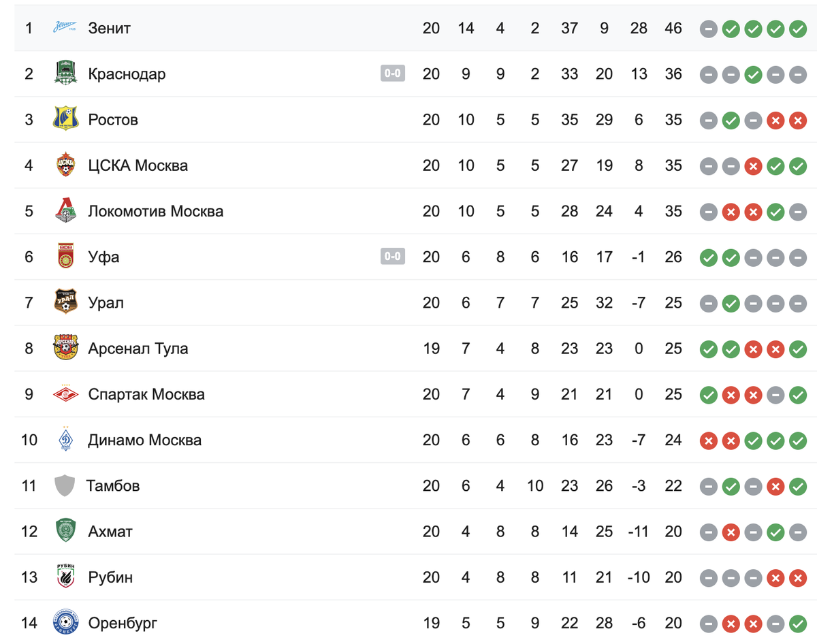This screenshot has width=817, height=644.
Task: Click the Рубин club logo
Action: [65, 577]
